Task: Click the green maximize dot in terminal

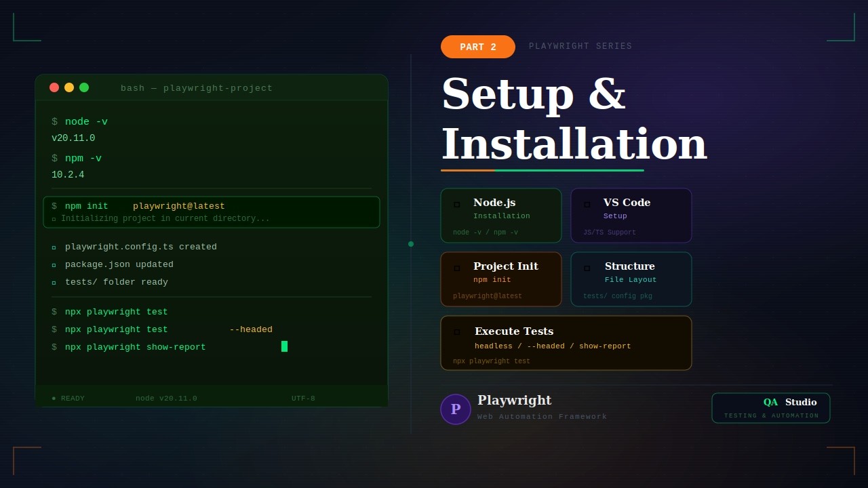Action: click(x=84, y=87)
